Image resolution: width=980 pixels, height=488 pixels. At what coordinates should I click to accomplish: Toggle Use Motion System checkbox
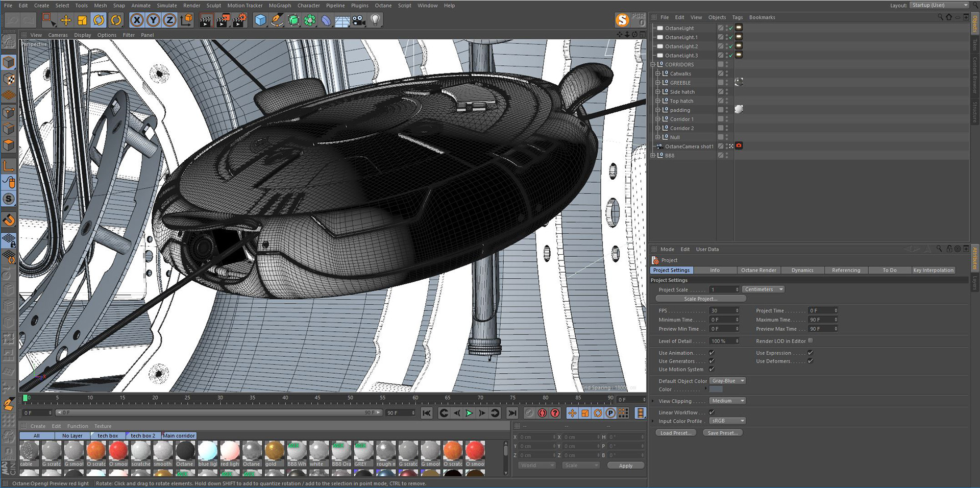(x=712, y=369)
